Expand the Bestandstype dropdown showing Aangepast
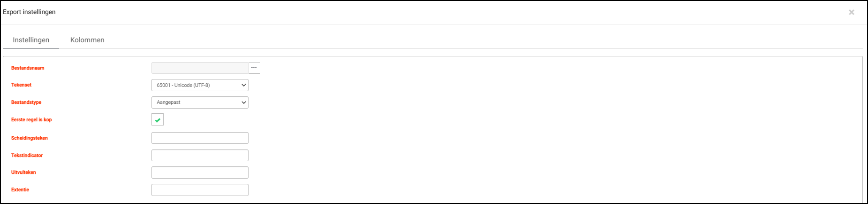Viewport: 868px width, 204px height. click(200, 102)
